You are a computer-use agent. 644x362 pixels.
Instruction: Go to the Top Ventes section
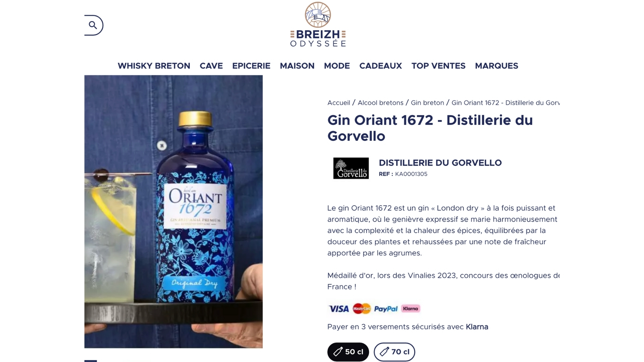[x=438, y=66]
